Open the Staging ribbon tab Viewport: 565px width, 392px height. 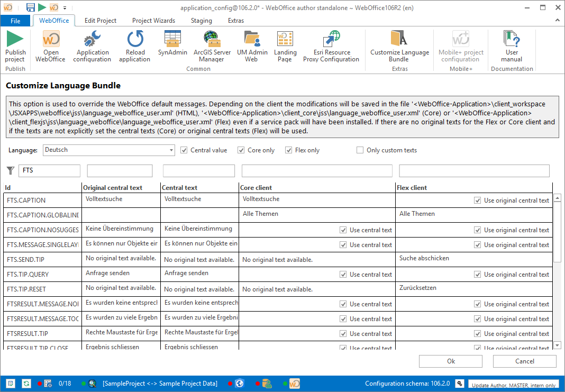pos(201,20)
